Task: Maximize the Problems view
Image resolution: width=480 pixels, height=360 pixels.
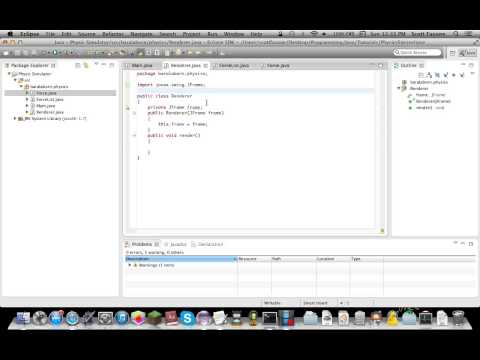Action: click(471, 244)
